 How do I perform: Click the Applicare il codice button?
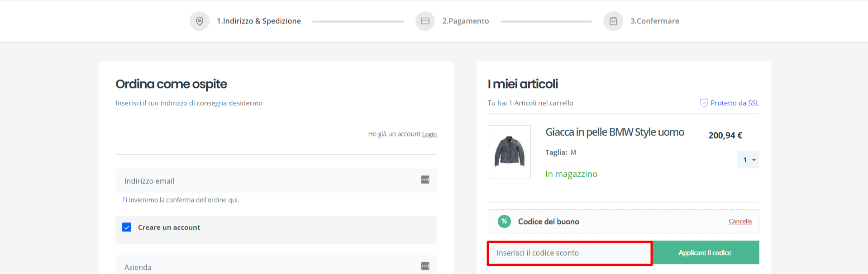pyautogui.click(x=705, y=252)
